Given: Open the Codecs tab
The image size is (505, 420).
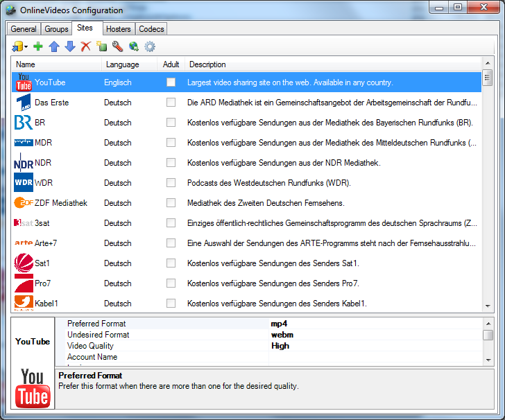Looking at the screenshot, I should 151,29.
